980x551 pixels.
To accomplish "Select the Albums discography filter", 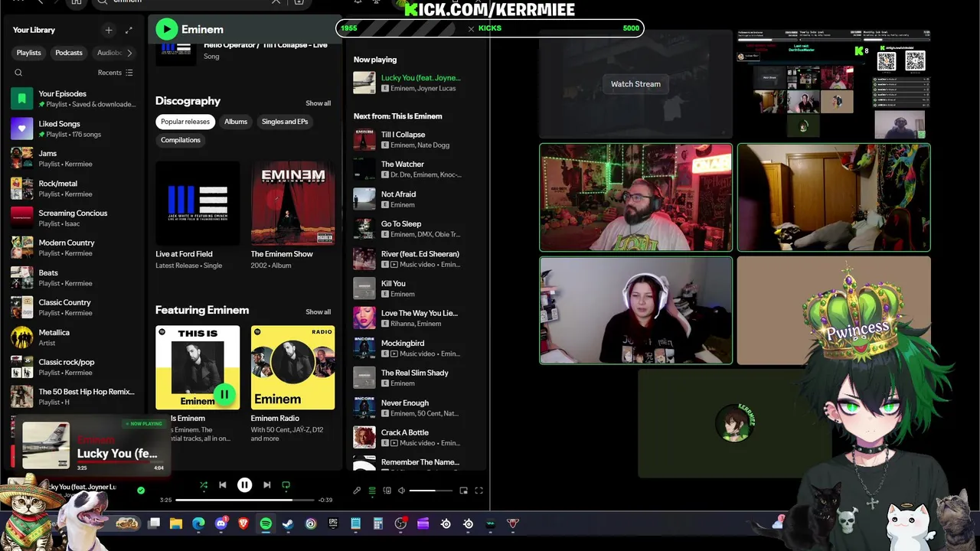I will pos(236,122).
